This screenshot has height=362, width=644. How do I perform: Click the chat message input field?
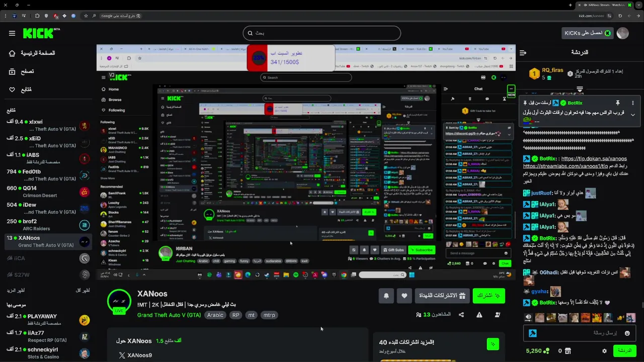(x=579, y=333)
